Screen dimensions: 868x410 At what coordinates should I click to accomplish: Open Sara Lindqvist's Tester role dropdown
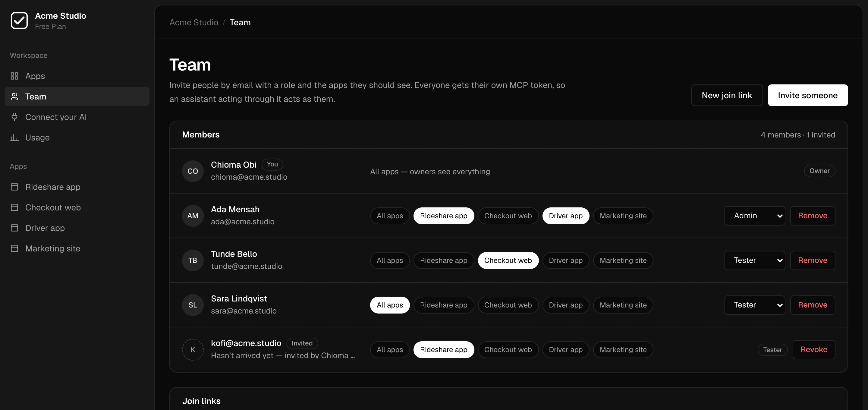pos(754,305)
